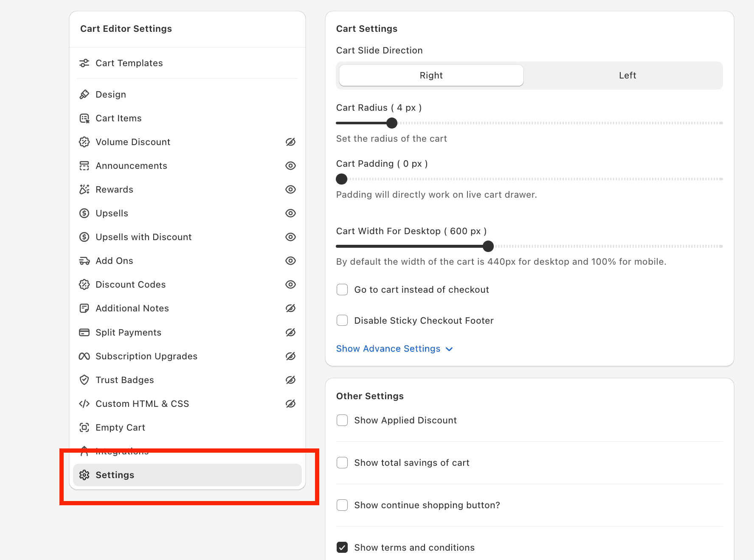Expand Show Advance Settings

pos(394,349)
